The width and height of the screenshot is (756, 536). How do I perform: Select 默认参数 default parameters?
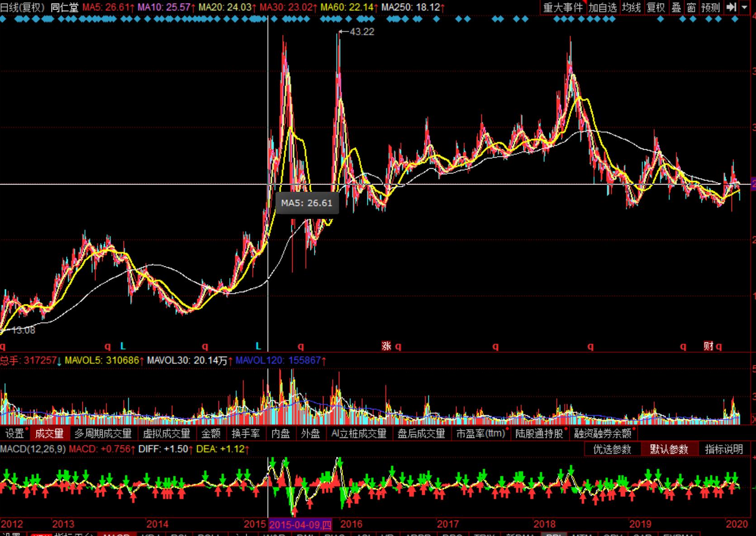[x=669, y=449]
